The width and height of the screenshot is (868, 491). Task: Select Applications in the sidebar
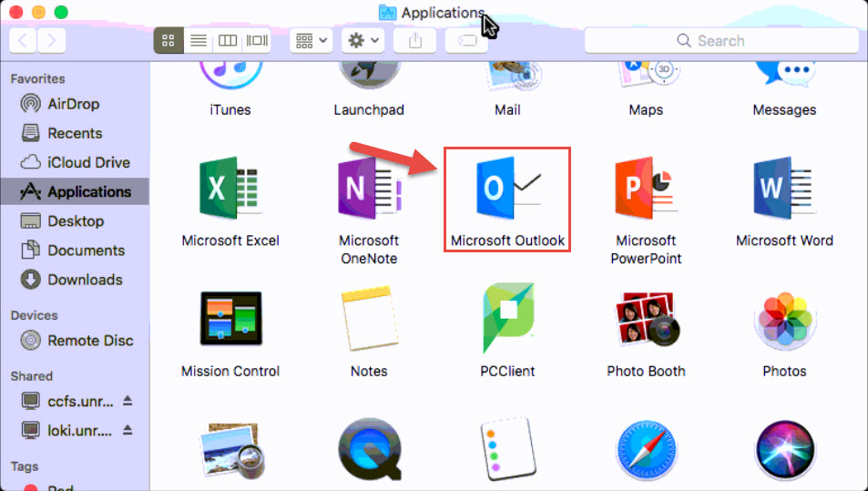(x=75, y=191)
